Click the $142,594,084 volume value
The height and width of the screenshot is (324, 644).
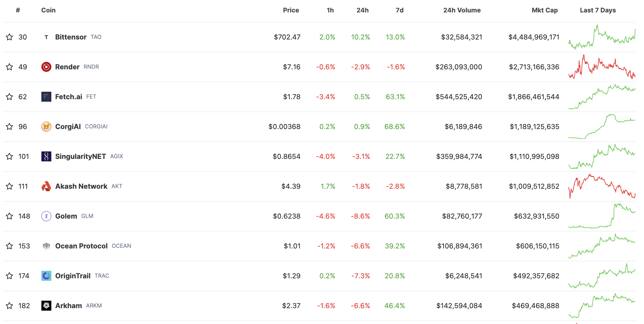[459, 306]
